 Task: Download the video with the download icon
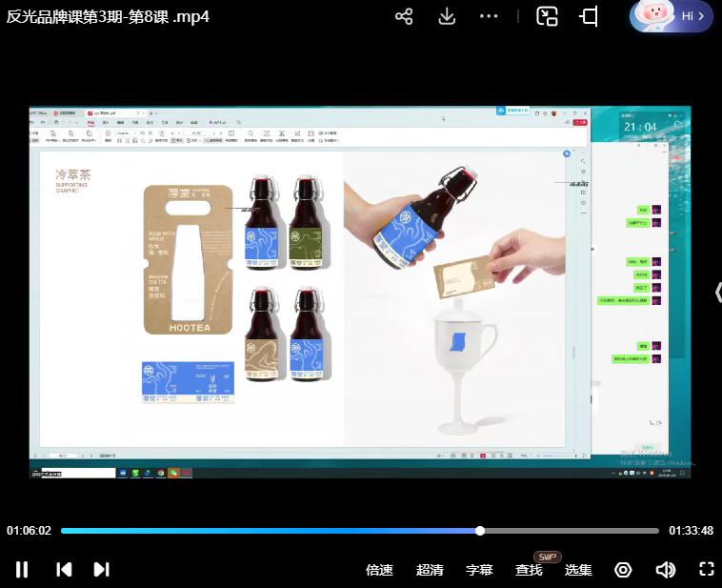click(x=447, y=16)
